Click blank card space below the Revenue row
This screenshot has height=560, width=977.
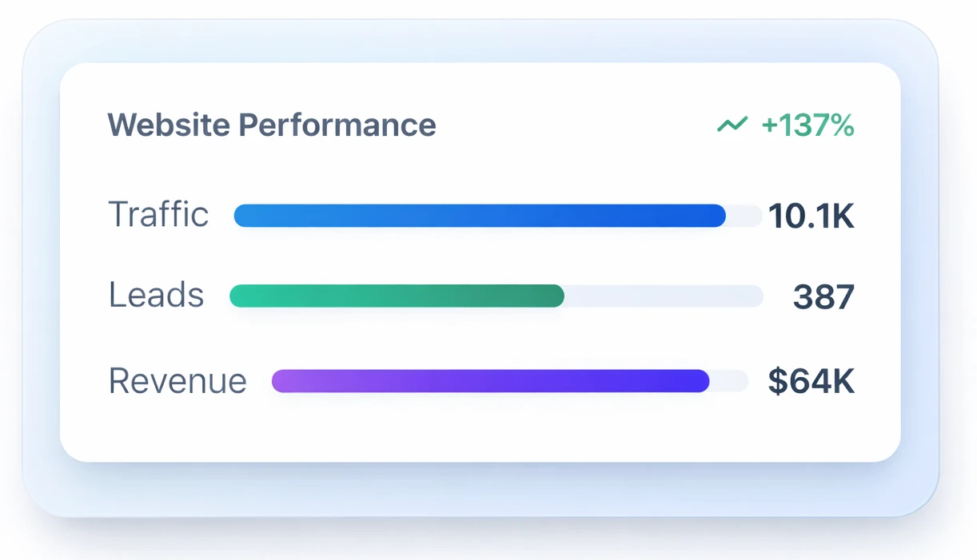pyautogui.click(x=480, y=431)
